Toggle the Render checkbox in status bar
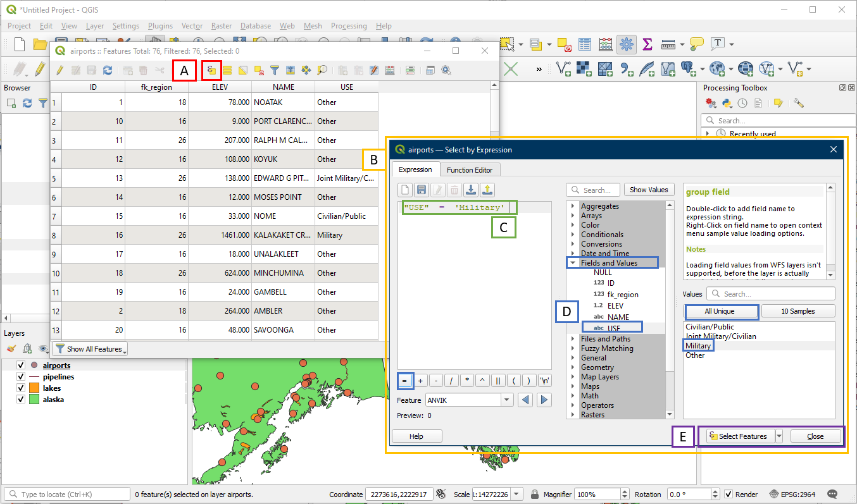The width and height of the screenshot is (857, 504). click(729, 494)
